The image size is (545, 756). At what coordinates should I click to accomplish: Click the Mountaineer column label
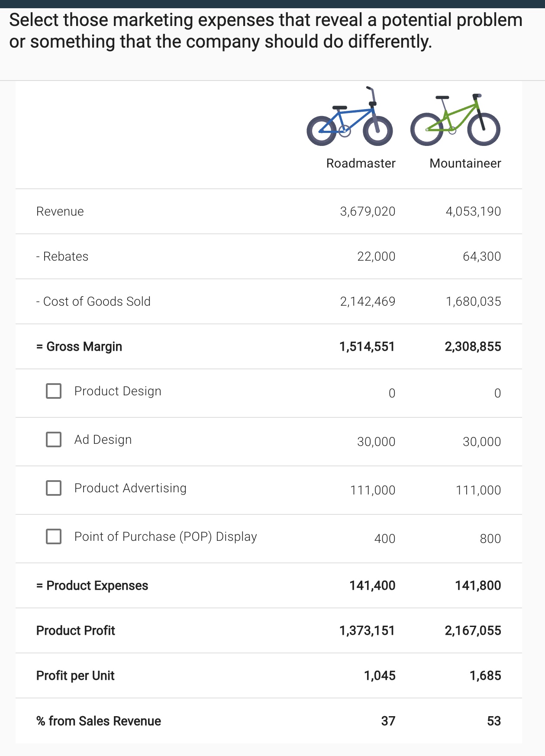point(465,163)
